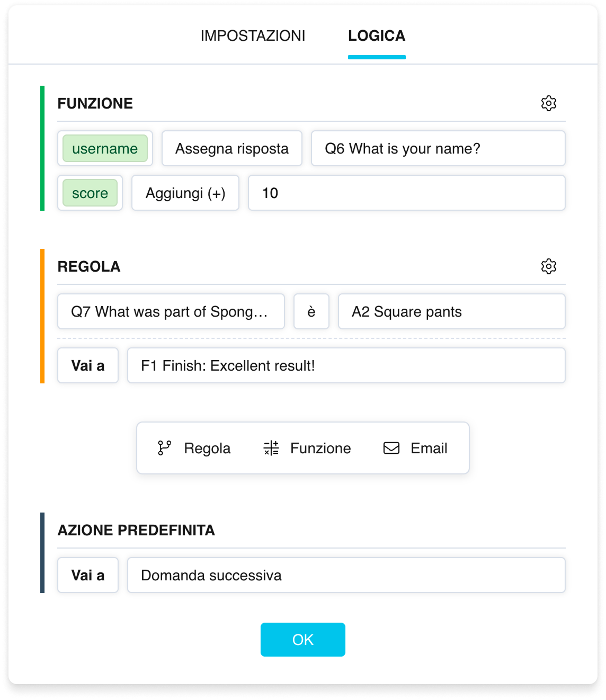Select the score variable field

click(x=90, y=193)
